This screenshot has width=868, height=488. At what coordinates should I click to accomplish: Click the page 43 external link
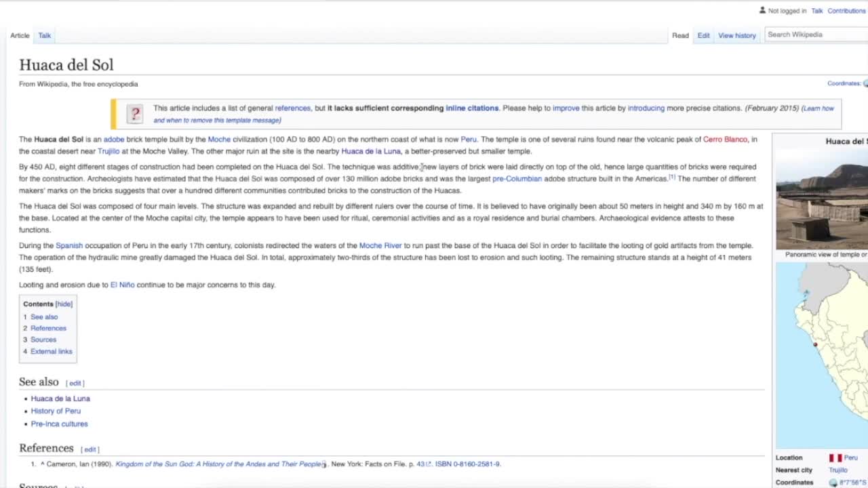[423, 464]
